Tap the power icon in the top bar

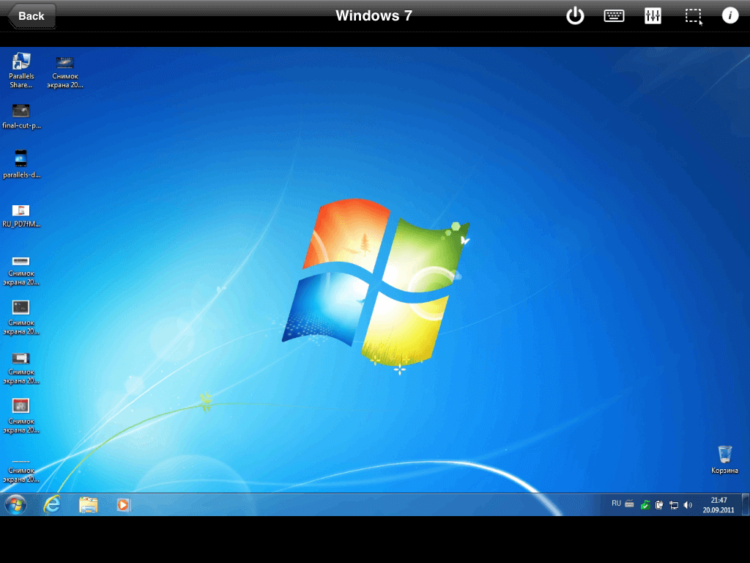coord(575,16)
